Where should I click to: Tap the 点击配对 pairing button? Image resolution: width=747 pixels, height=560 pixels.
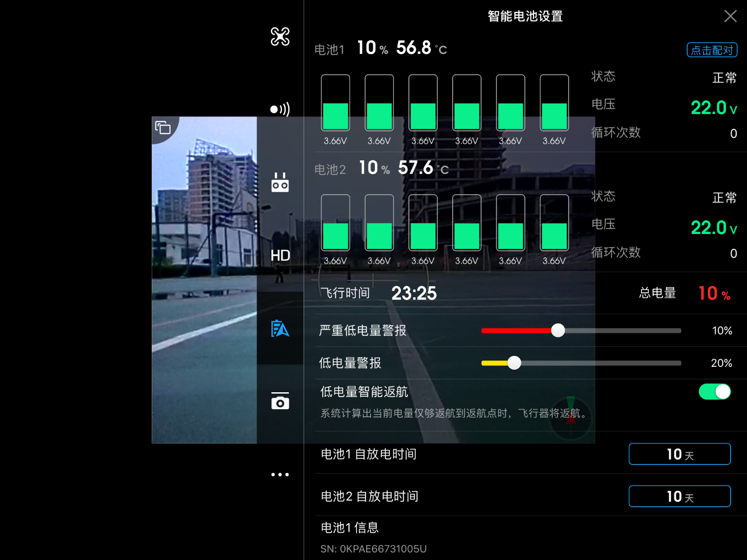pos(712,50)
